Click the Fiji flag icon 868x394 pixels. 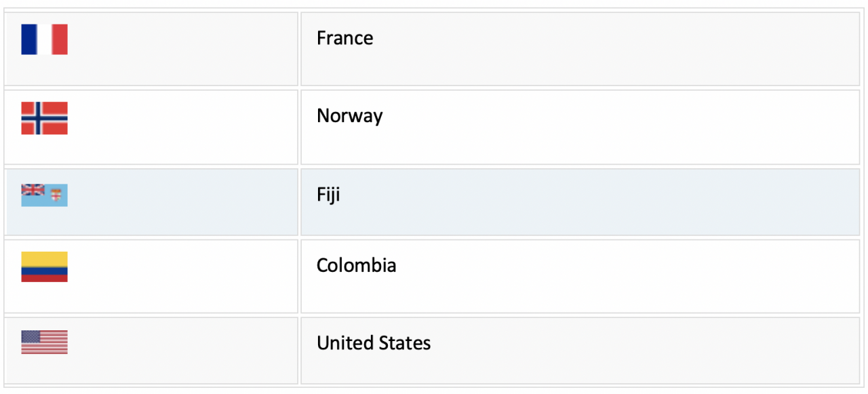(x=44, y=195)
